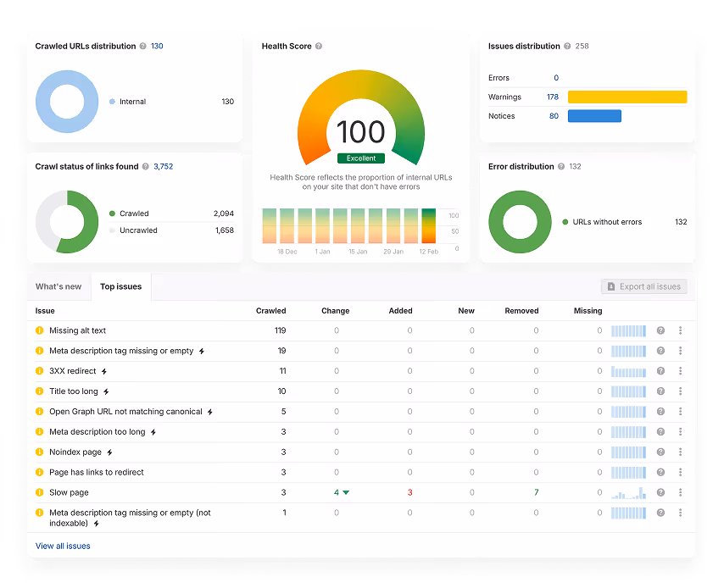Click the Slow page issue name

[x=69, y=492]
